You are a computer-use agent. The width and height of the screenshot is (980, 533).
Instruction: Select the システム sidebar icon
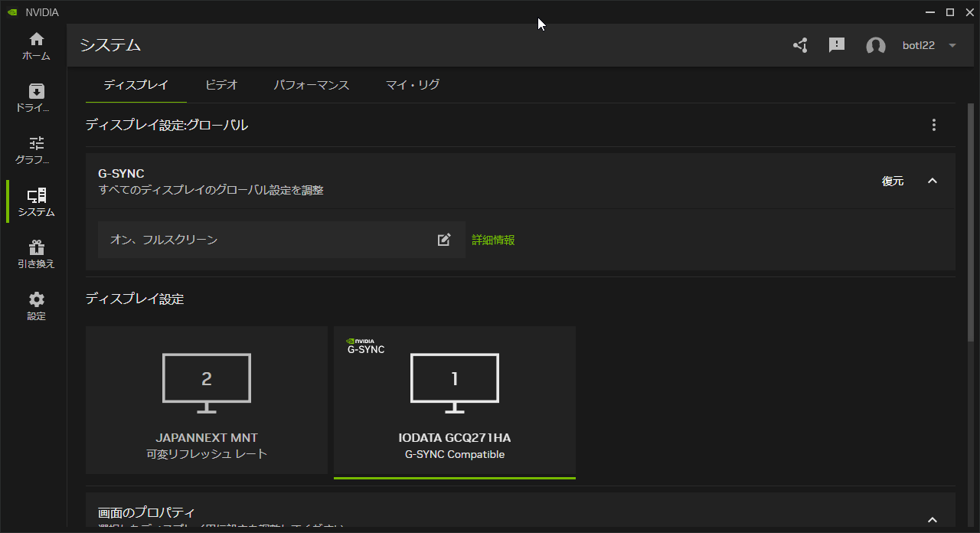click(36, 202)
